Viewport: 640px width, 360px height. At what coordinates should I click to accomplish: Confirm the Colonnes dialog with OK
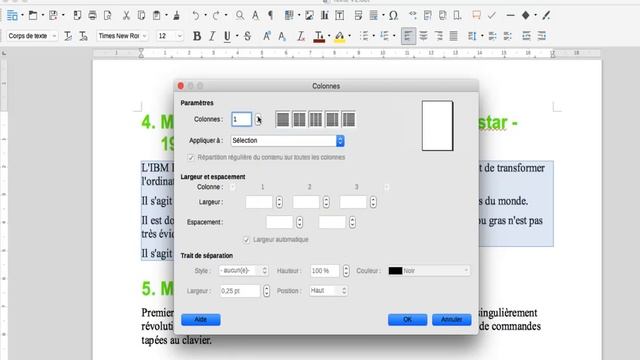point(407,320)
